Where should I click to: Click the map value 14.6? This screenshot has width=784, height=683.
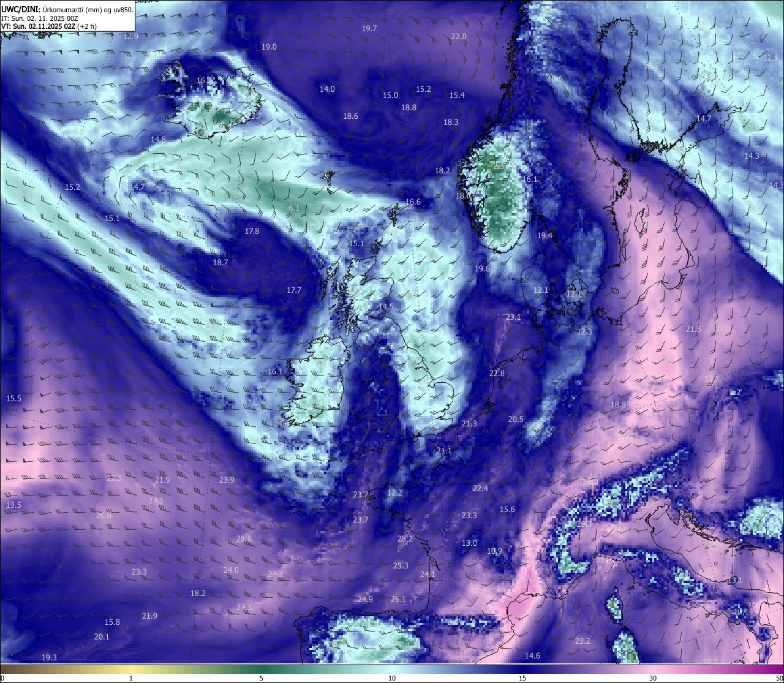click(532, 656)
